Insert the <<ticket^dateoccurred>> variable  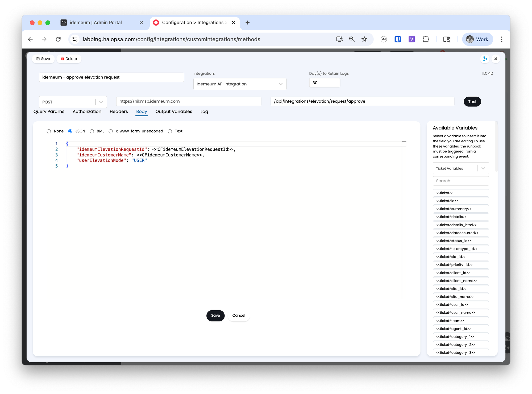[x=461, y=233]
